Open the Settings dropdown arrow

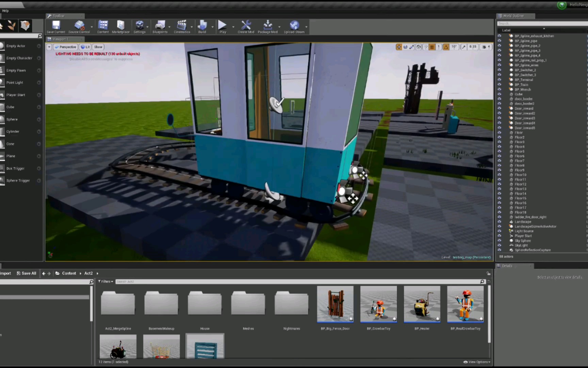click(x=147, y=27)
